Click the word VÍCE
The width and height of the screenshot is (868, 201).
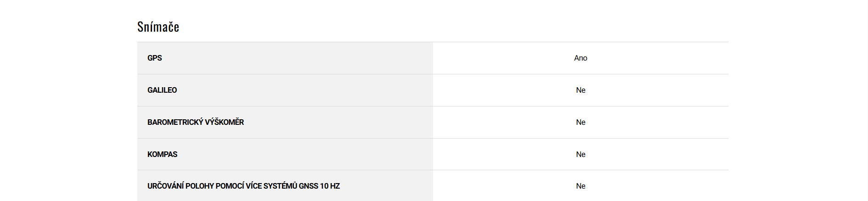(x=254, y=186)
